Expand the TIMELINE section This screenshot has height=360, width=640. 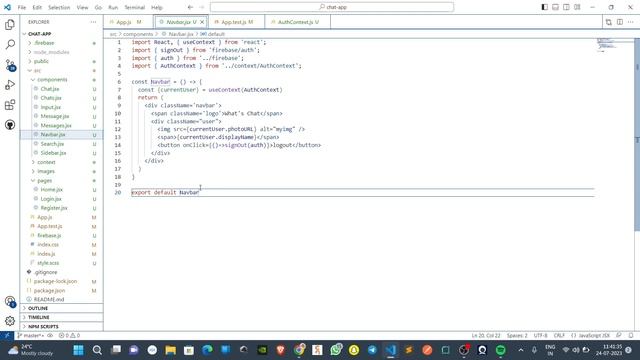(x=61, y=317)
